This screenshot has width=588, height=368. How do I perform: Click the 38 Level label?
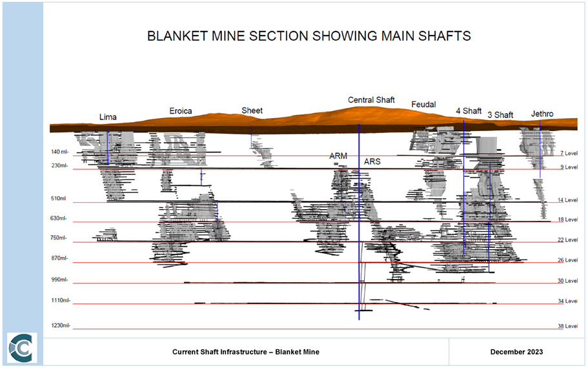[567, 326]
